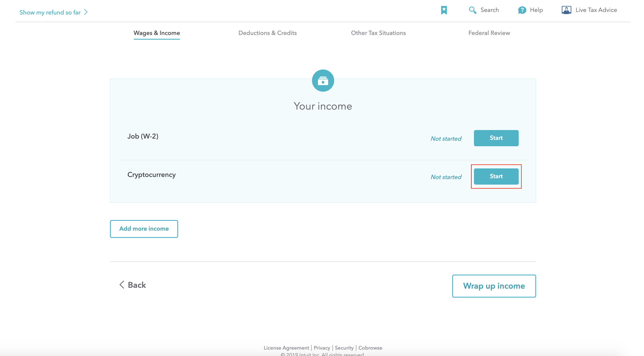Navigate to Federal Review section

tap(489, 33)
